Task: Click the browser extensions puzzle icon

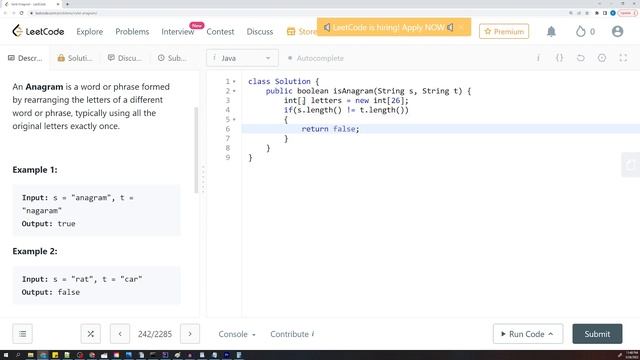Action: (597, 13)
